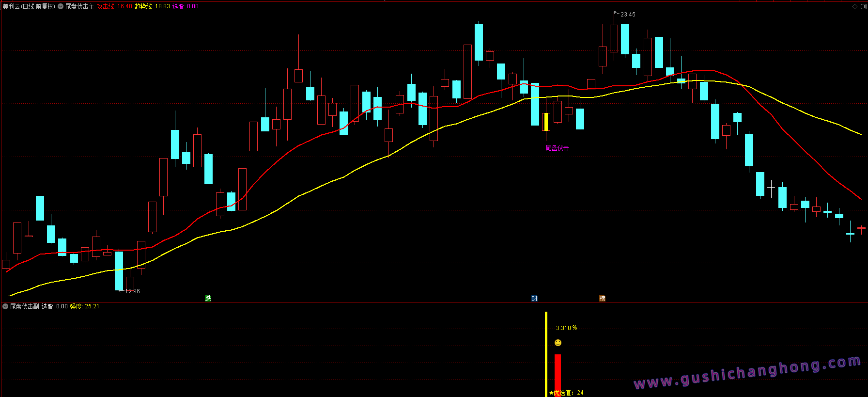
Task: Click the 23.45 high price label
Action: [628, 15]
